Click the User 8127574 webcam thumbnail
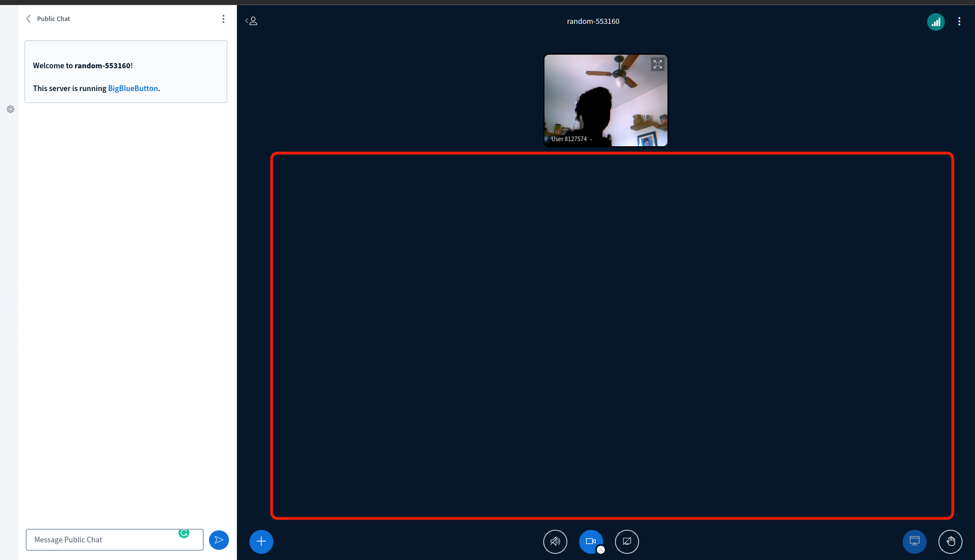Screen dimensions: 975x560 pyautogui.click(x=605, y=101)
